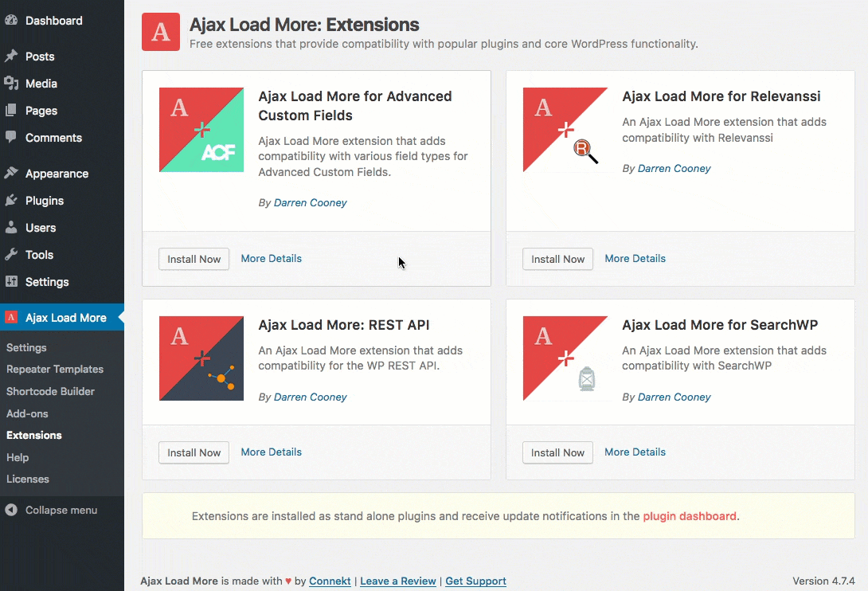The width and height of the screenshot is (868, 591).
Task: Open the Shortcode Builder submenu
Action: point(50,392)
